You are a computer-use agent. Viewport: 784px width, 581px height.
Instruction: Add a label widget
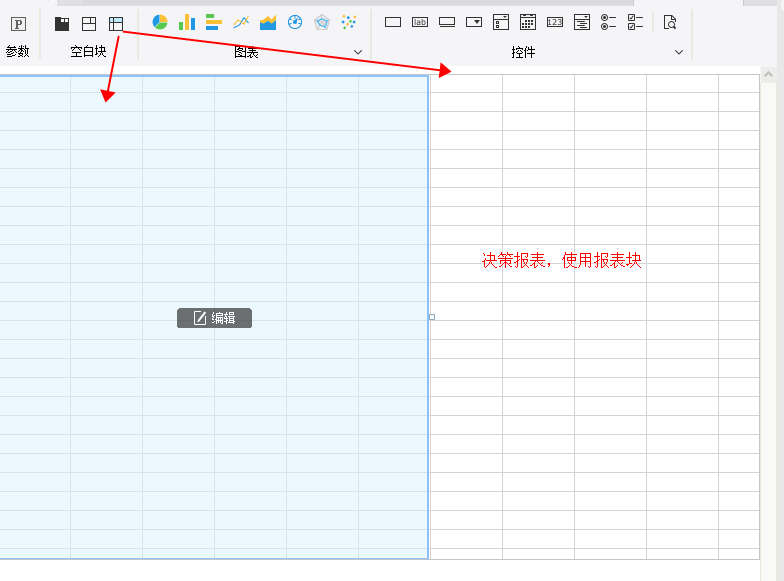click(420, 22)
